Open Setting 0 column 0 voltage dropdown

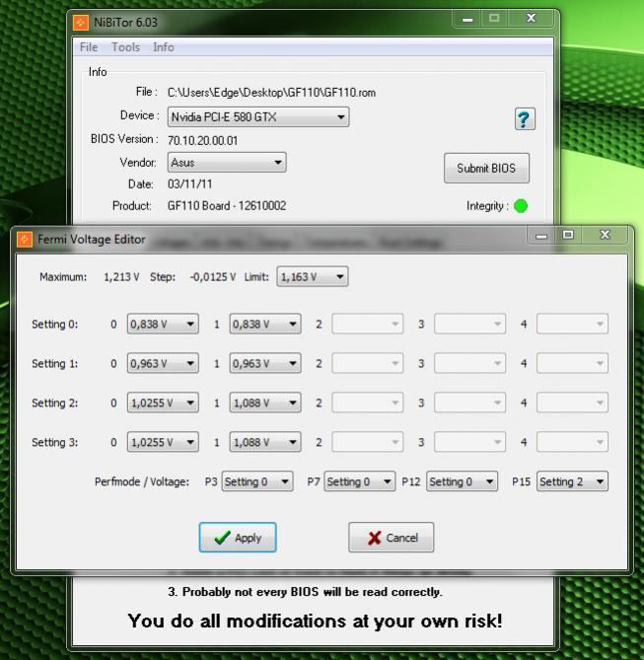click(x=163, y=325)
